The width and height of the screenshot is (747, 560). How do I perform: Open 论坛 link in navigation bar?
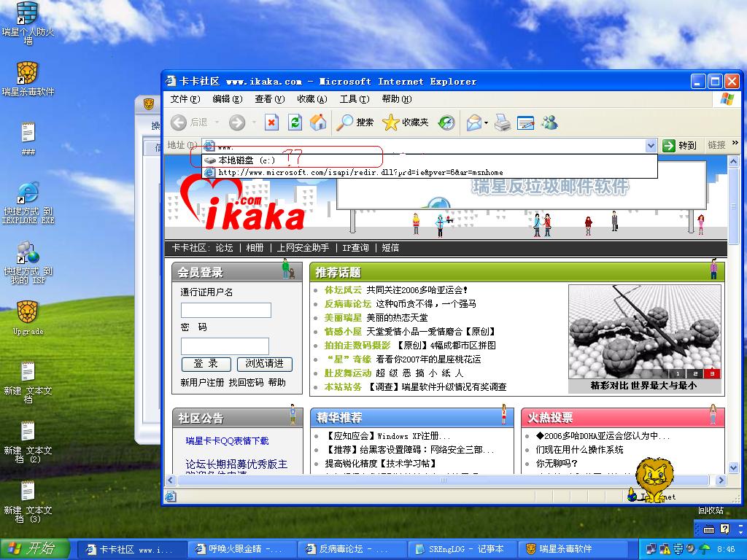(224, 248)
